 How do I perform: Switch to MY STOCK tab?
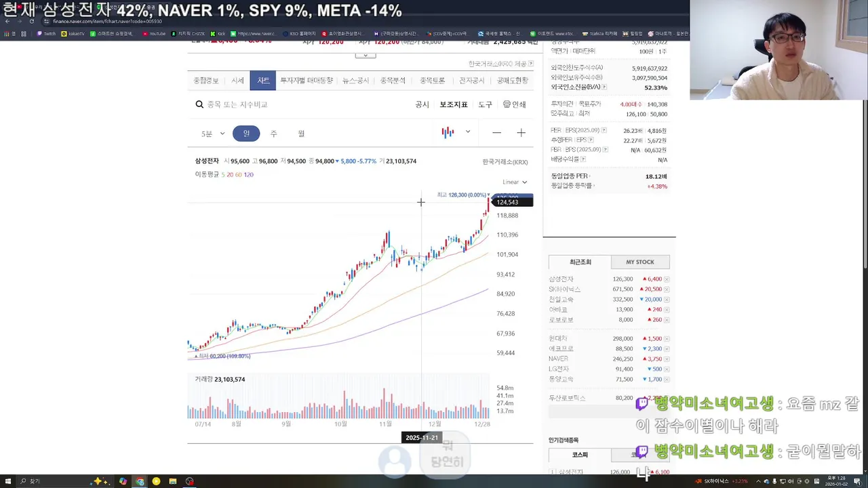pos(640,262)
